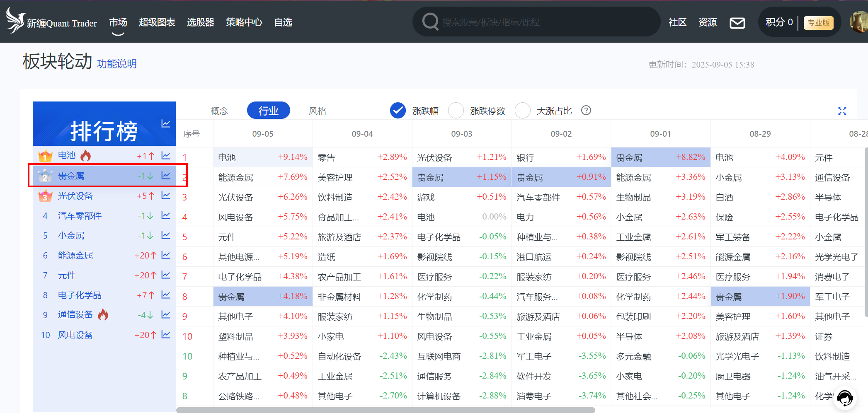This screenshot has height=413, width=868.
Task: Select the 大涨占比 radio option
Action: (522, 111)
